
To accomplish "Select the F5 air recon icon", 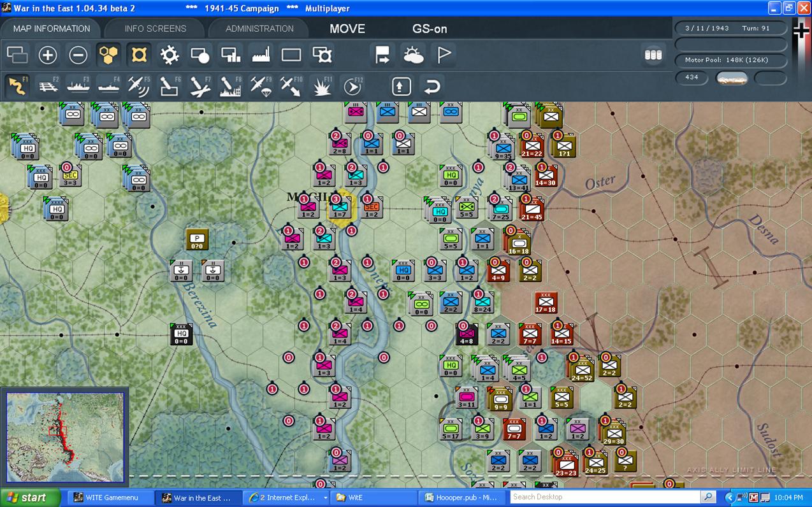I will pos(139,86).
